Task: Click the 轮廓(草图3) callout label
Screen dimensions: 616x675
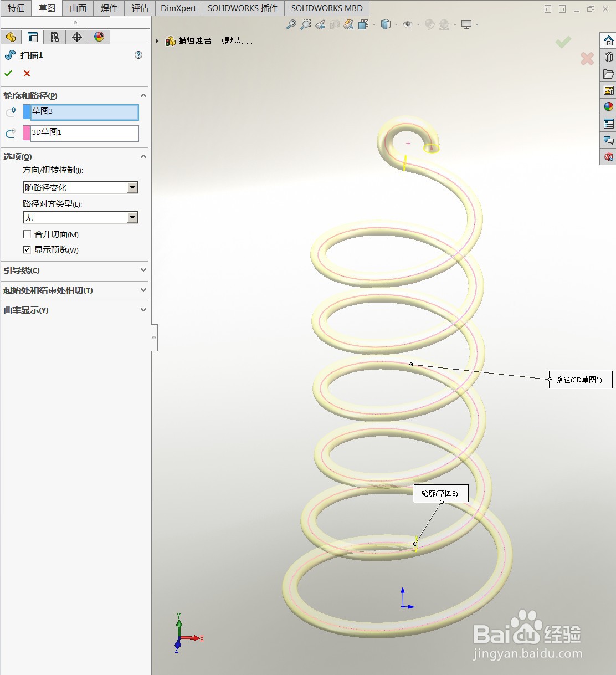Action: [x=441, y=493]
